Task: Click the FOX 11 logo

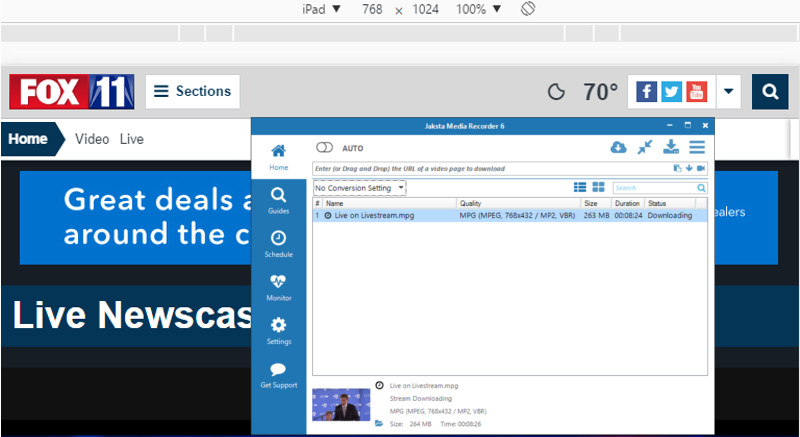Action: [72, 92]
